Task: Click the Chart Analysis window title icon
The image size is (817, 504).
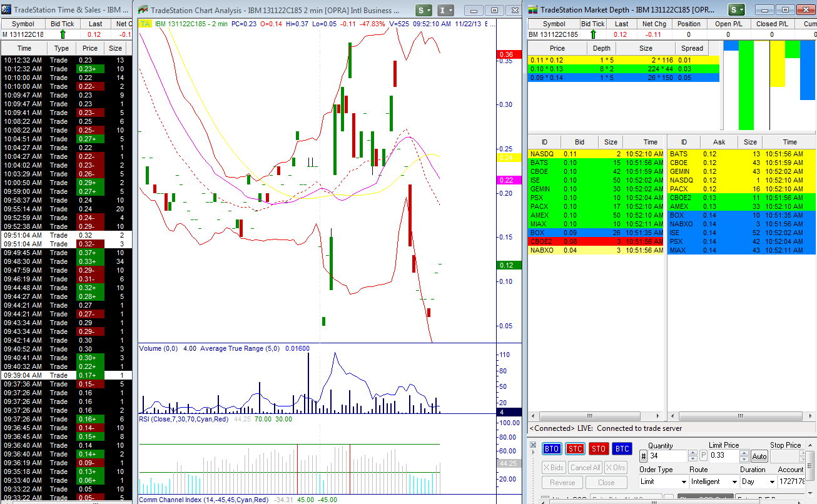Action: (x=143, y=10)
